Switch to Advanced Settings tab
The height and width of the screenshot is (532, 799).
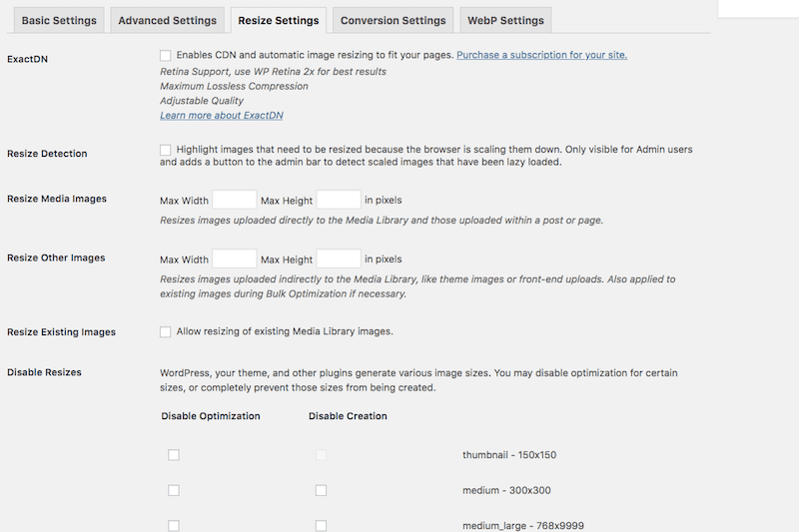click(x=167, y=20)
